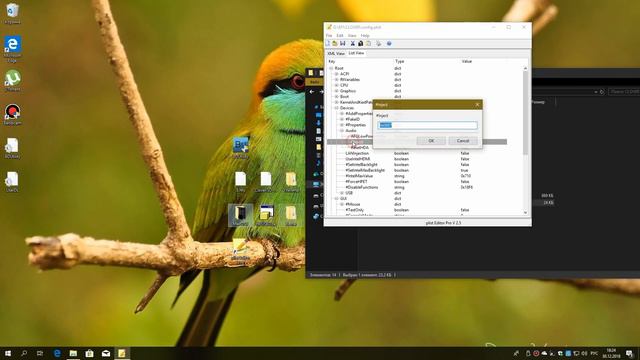Open the File menu in plist Editor

coord(329,36)
